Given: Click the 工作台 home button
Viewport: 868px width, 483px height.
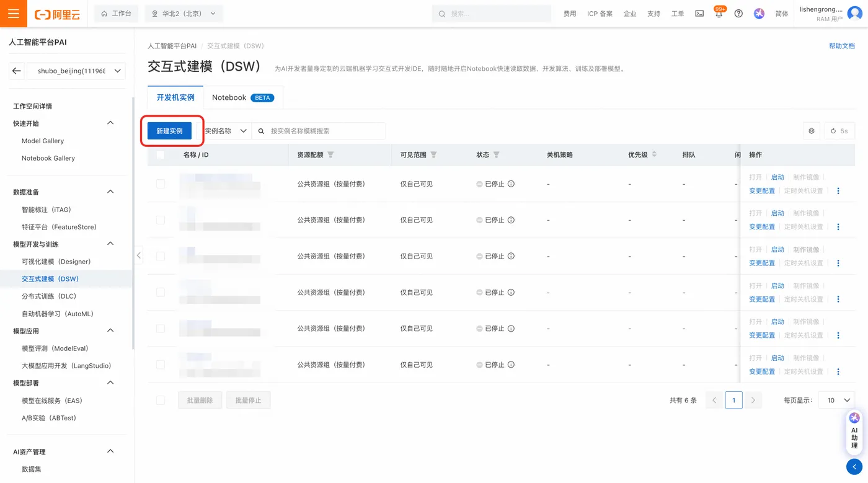Looking at the screenshot, I should (x=116, y=14).
